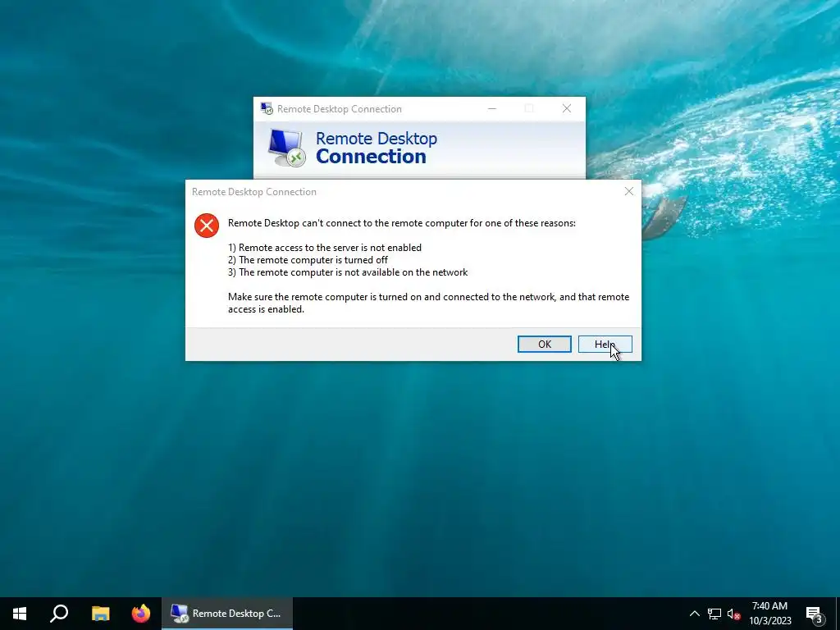Screen dimensions: 840x630
Task: Click 'Remote access to the server is not enabled'
Action: (x=325, y=248)
